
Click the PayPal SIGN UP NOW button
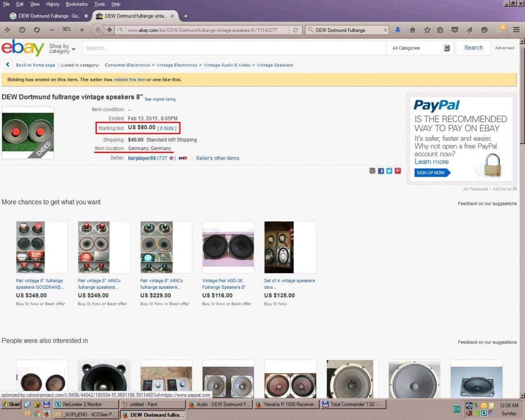click(432, 173)
